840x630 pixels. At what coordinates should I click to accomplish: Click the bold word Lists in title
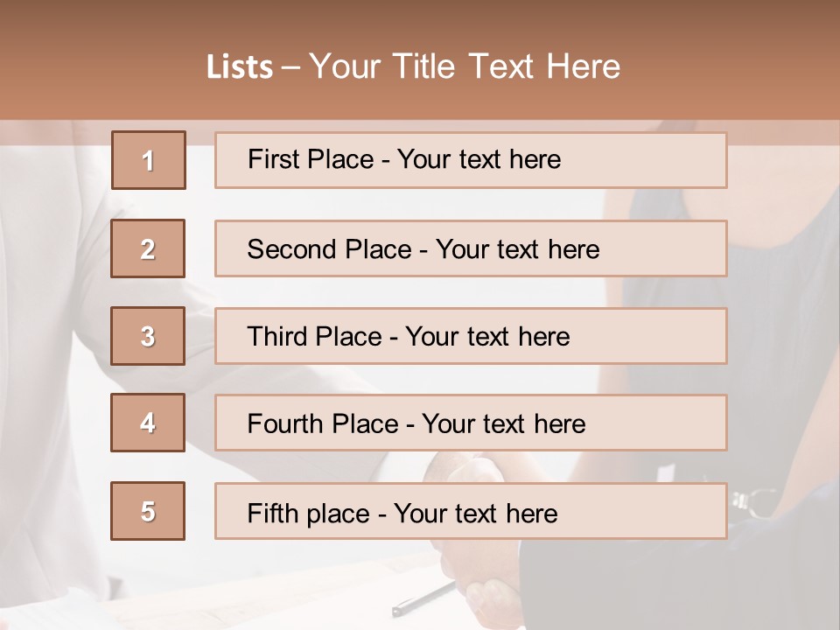(x=240, y=67)
